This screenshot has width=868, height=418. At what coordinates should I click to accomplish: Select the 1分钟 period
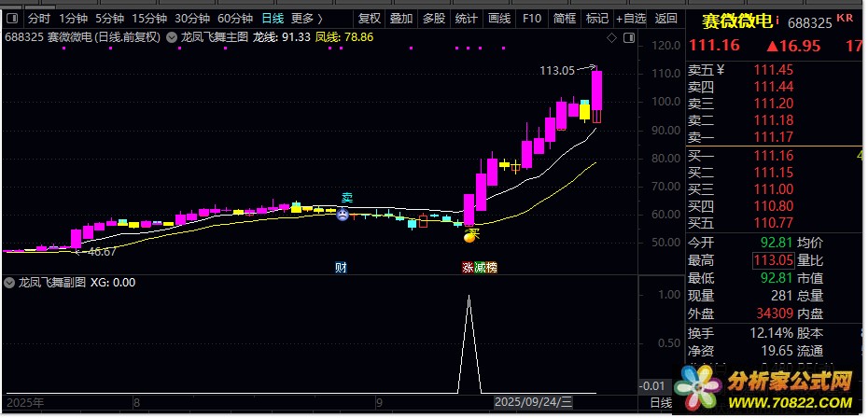(73, 19)
